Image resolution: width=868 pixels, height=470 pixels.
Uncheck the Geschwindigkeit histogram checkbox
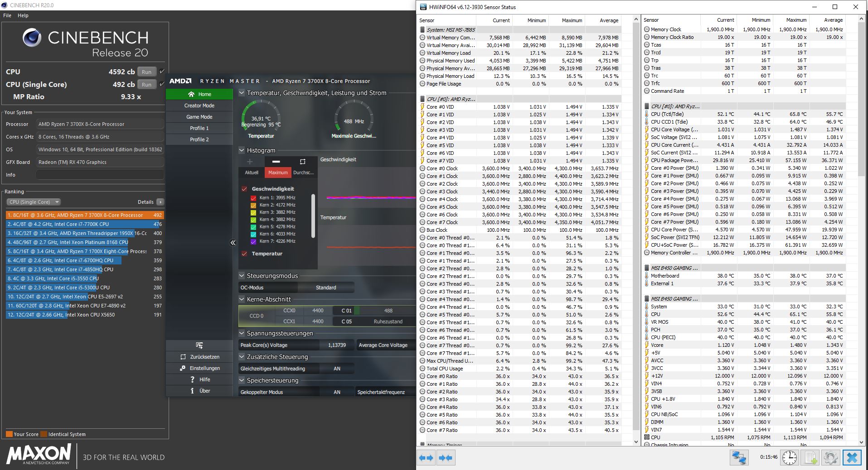coord(245,189)
